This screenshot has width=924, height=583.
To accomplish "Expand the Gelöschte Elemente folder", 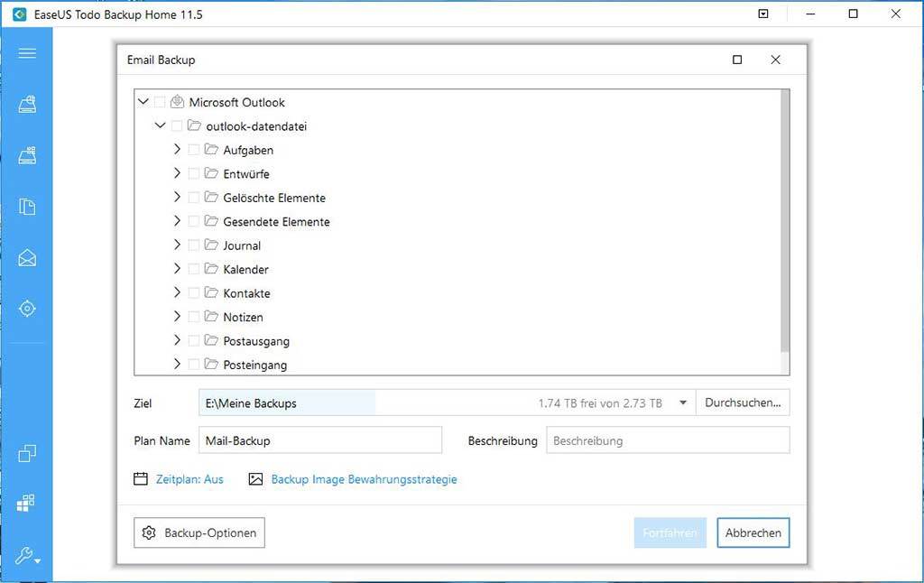I will point(177,197).
